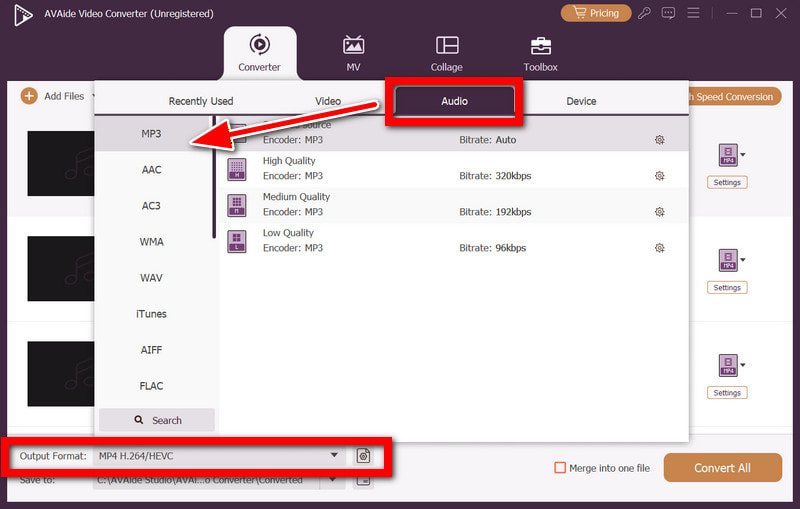Select the High Quality preset icon
The image size is (800, 509).
(x=237, y=169)
